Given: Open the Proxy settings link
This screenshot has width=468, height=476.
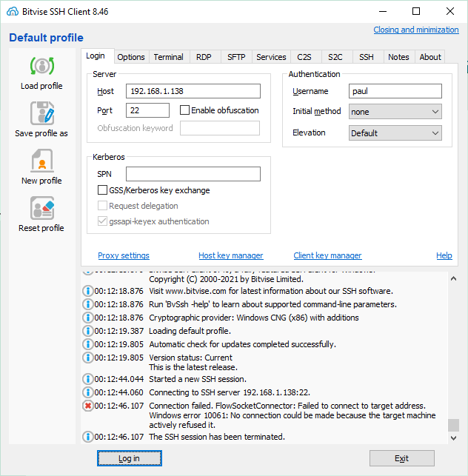Looking at the screenshot, I should [x=124, y=255].
